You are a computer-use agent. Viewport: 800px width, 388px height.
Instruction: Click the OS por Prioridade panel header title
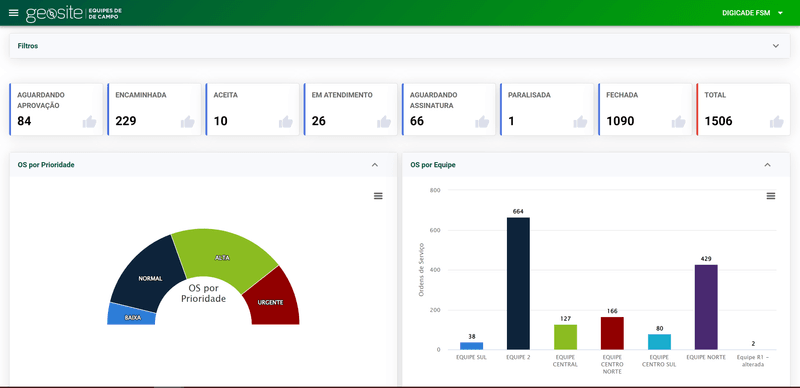pos(46,165)
